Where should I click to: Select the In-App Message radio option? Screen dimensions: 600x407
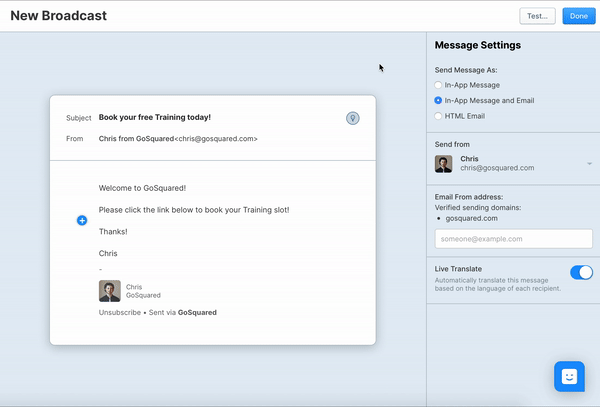[439, 86]
